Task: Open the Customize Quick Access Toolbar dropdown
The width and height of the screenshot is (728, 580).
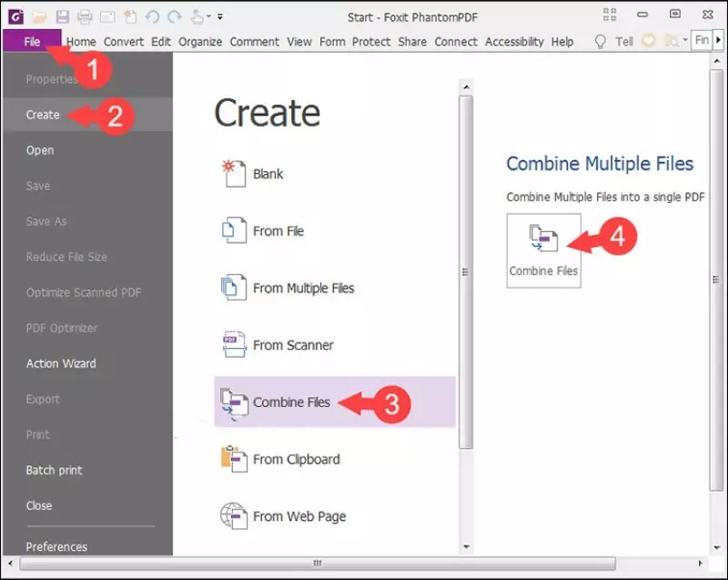Action: pyautogui.click(x=220, y=16)
